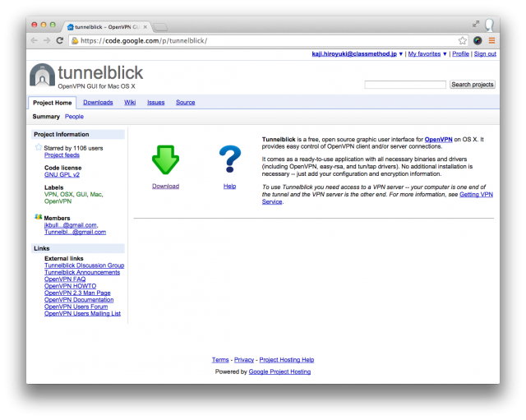This screenshot has height=420, width=526.
Task: Click the blue question mark Help icon
Action: [x=229, y=160]
